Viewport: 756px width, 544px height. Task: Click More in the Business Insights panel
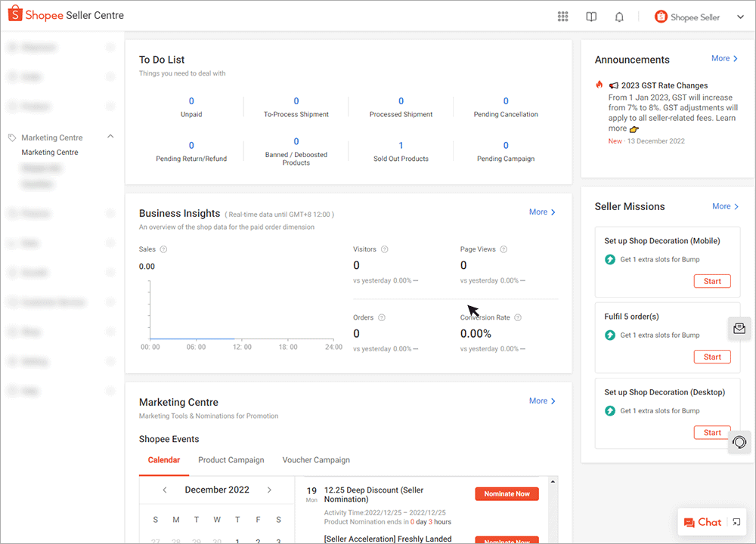pos(542,212)
